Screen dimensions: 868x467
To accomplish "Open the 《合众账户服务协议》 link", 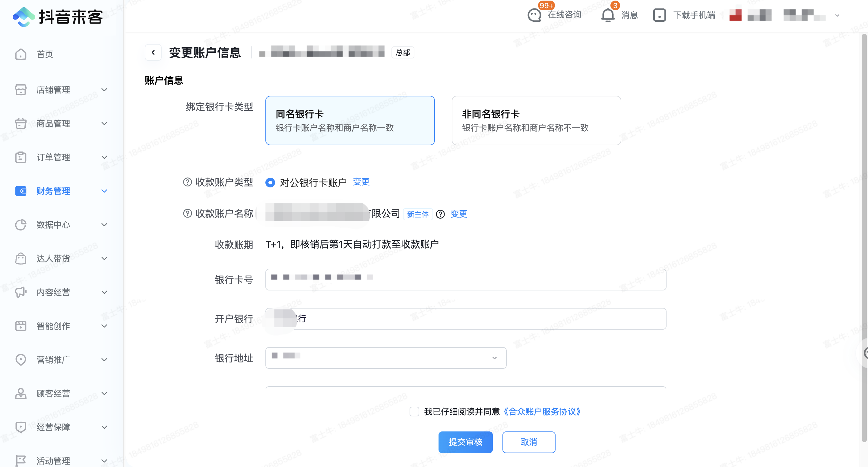I will 542,412.
